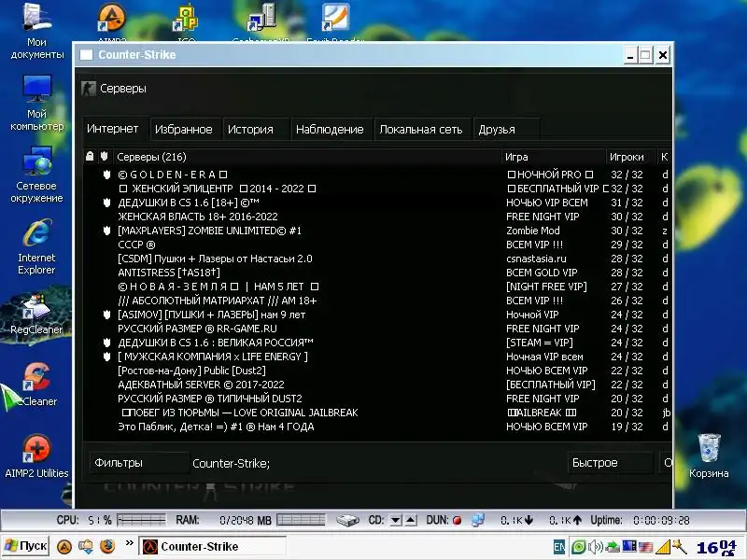Click the network computers icon beside DUN
Screen dimensions: 747x560
coord(477,520)
